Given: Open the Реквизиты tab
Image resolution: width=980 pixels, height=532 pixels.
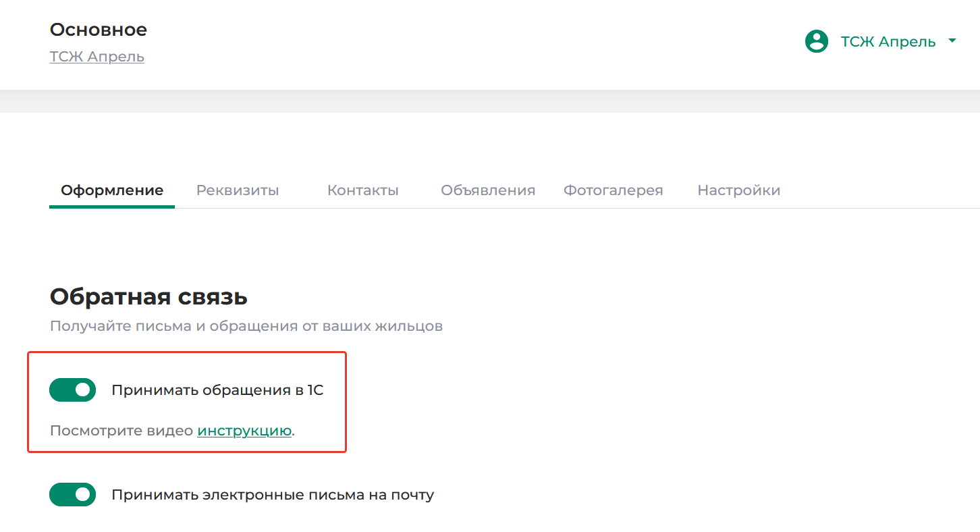Looking at the screenshot, I should 238,190.
